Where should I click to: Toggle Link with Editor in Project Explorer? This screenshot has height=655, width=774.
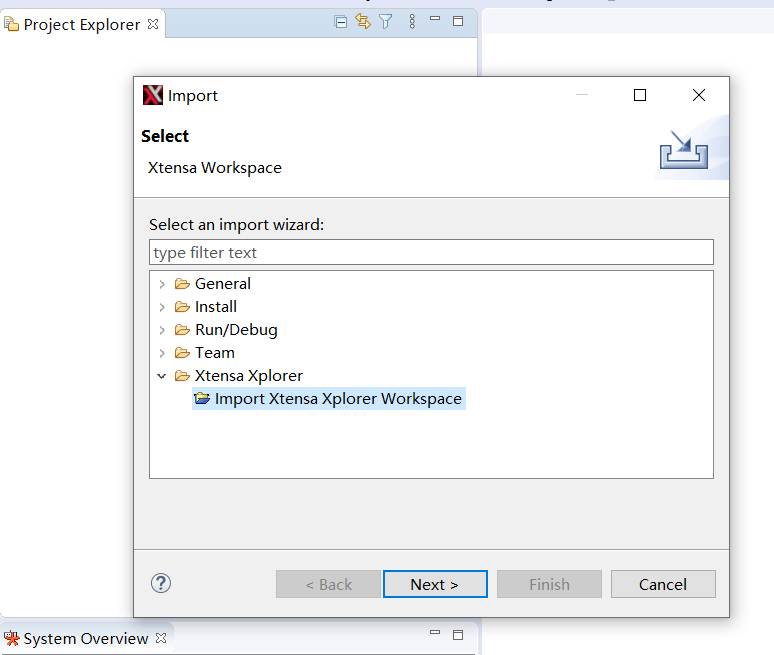[363, 21]
